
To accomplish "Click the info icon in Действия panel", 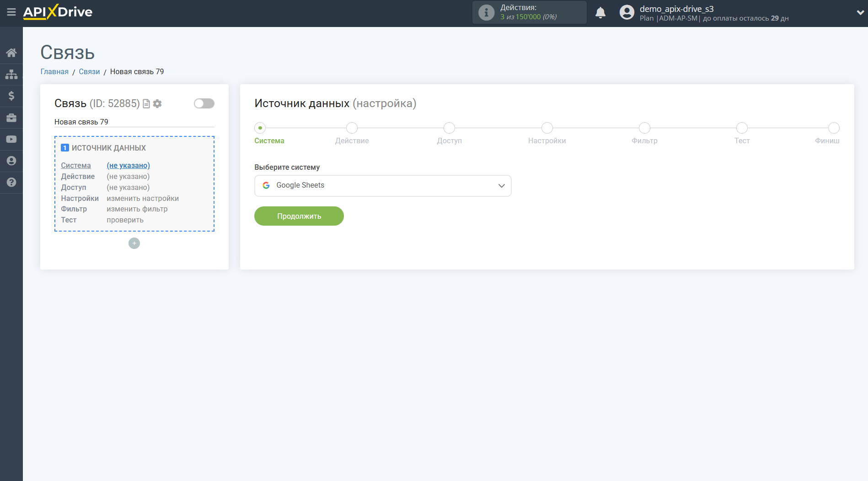I will click(485, 12).
